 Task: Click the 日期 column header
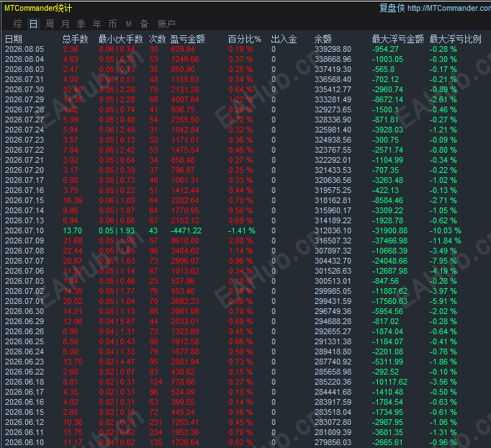(14, 39)
